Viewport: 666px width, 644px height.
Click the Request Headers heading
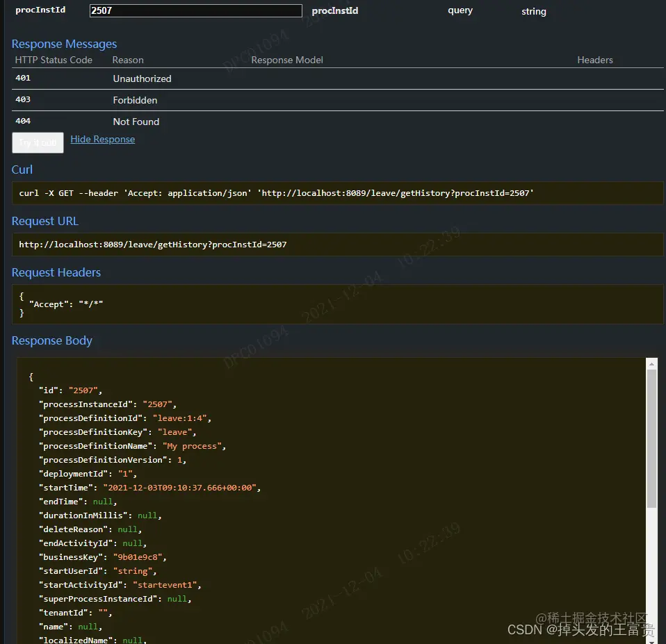coord(56,272)
